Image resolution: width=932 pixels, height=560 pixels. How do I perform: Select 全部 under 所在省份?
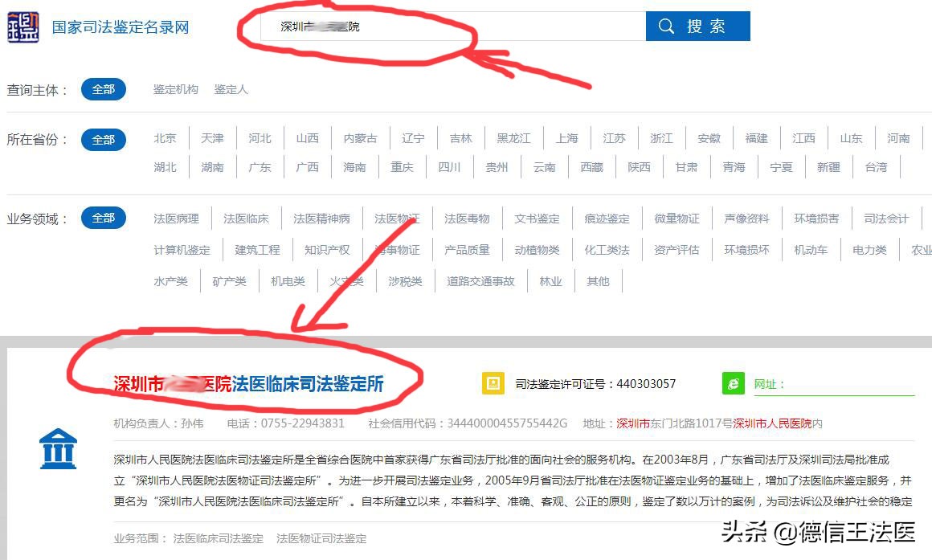(104, 140)
